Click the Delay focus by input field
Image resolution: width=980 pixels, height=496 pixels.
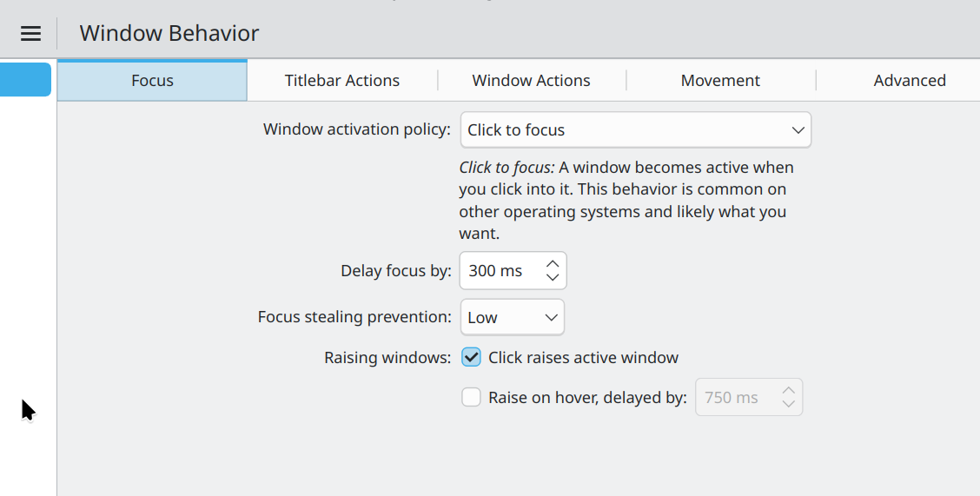(x=500, y=271)
